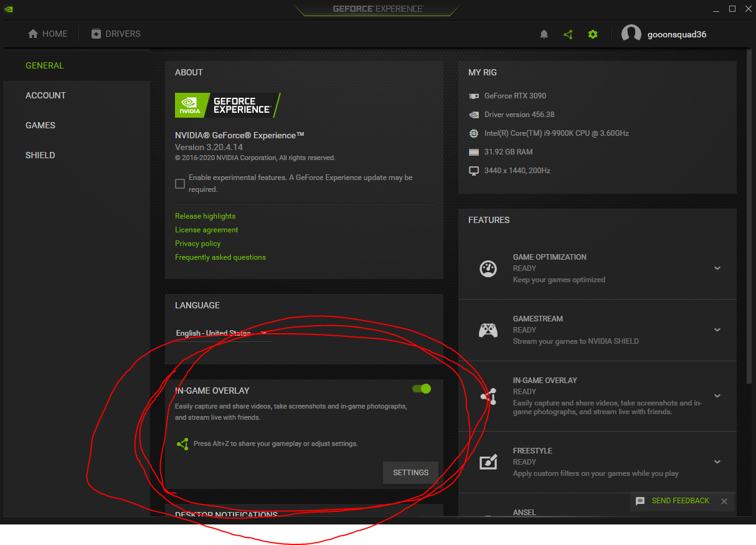The width and height of the screenshot is (756, 545).
Task: Expand the Gamestream feature
Action: [717, 330]
